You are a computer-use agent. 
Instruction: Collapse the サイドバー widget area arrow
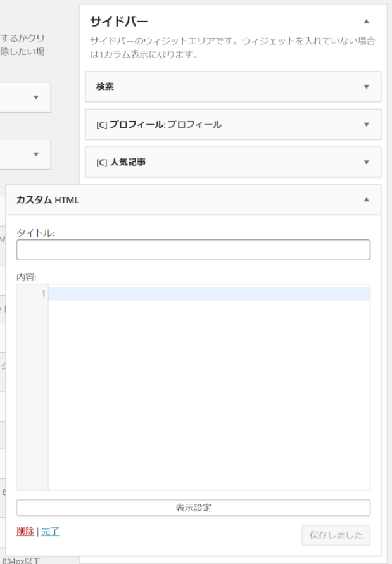point(367,22)
